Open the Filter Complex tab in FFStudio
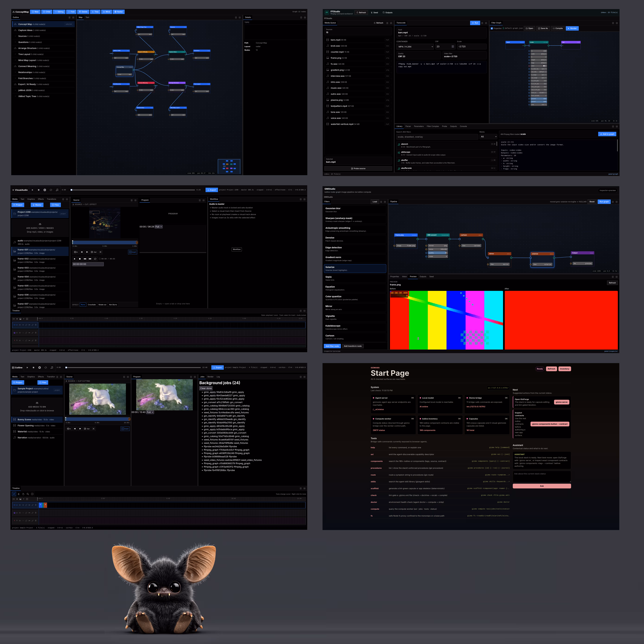This screenshot has width=644, height=644. coord(433,126)
